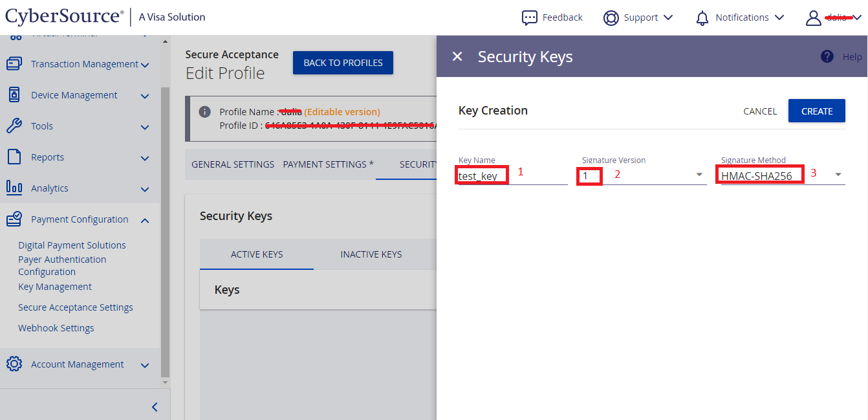Click the Key Creation heading
The image size is (868, 420).
493,111
